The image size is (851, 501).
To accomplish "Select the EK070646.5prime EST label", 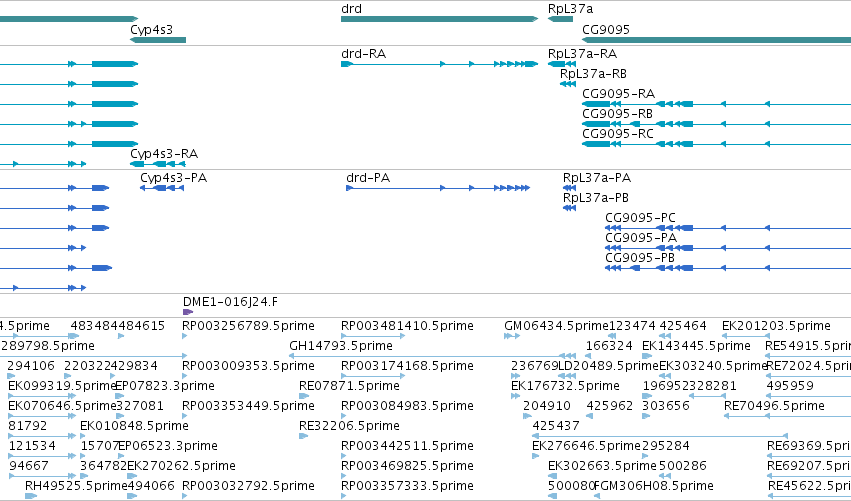I will 62,406.
